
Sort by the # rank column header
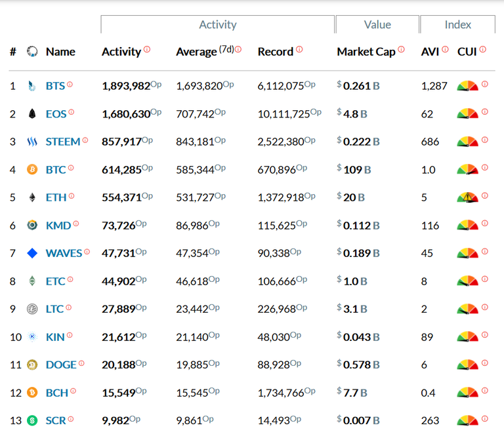click(13, 52)
